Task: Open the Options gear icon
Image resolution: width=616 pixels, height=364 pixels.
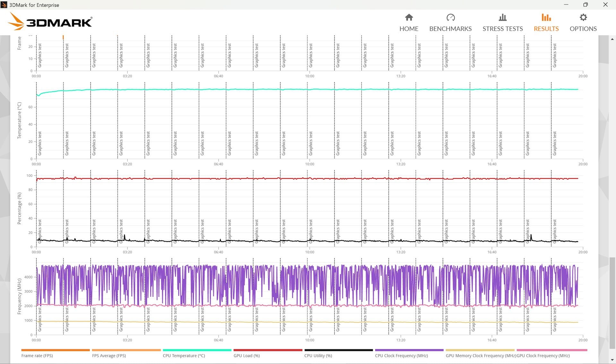Action: pos(583,17)
